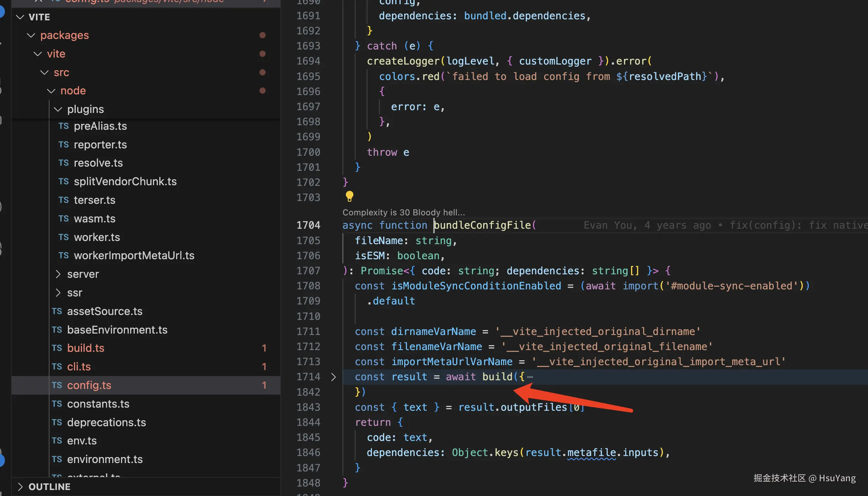
Task: Click the TS icon beside env.ts
Action: coord(57,441)
